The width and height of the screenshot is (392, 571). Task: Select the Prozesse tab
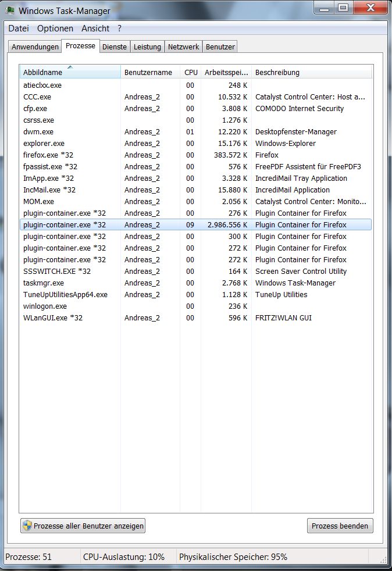point(80,46)
